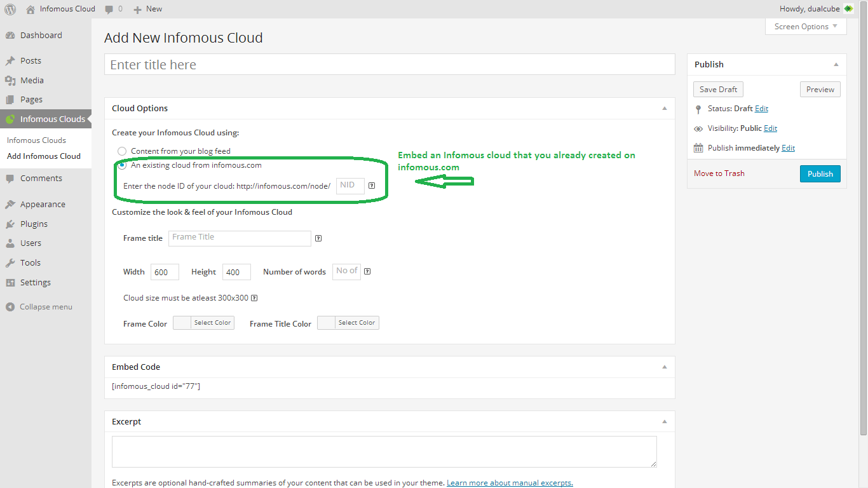Click help icon next to Number of words

click(367, 271)
